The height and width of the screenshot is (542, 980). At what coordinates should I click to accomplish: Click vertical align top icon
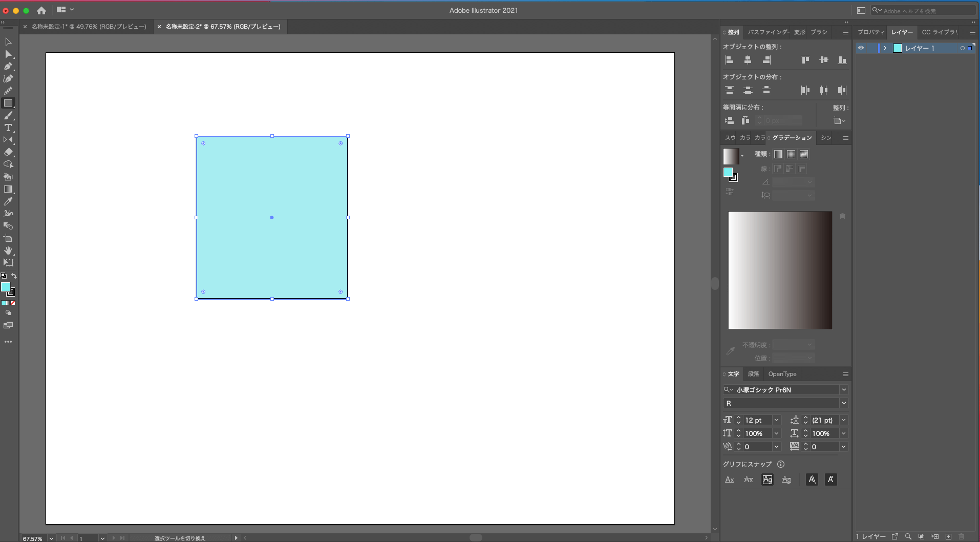805,60
